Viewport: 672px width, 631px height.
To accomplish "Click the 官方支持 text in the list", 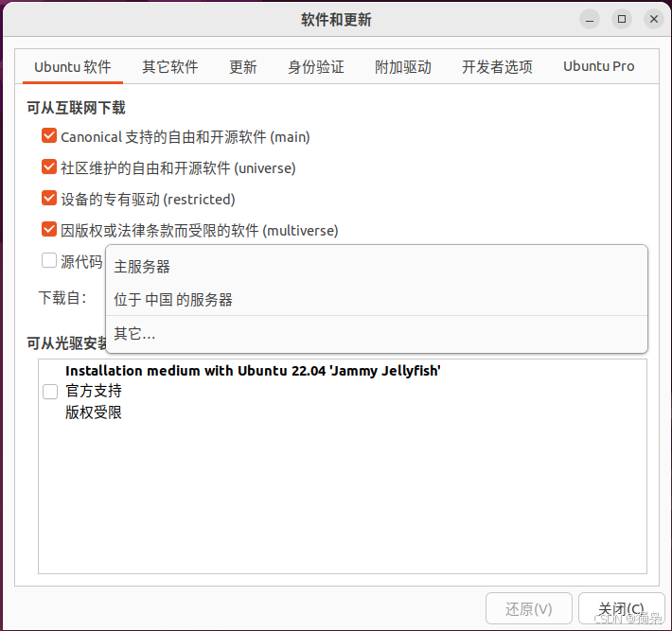I will pyautogui.click(x=94, y=391).
